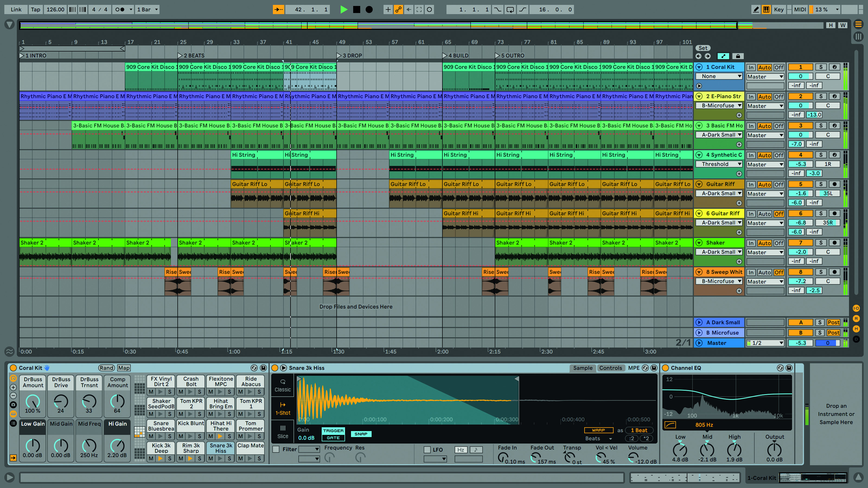Image resolution: width=868 pixels, height=488 pixels.
Task: Open the Sample tab in Snare 3k Hiss
Action: [583, 368]
